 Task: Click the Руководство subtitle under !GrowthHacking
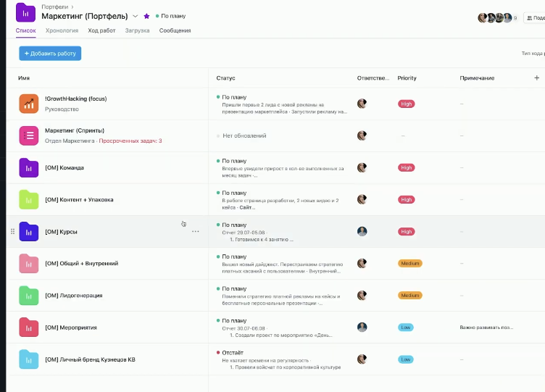pos(62,109)
